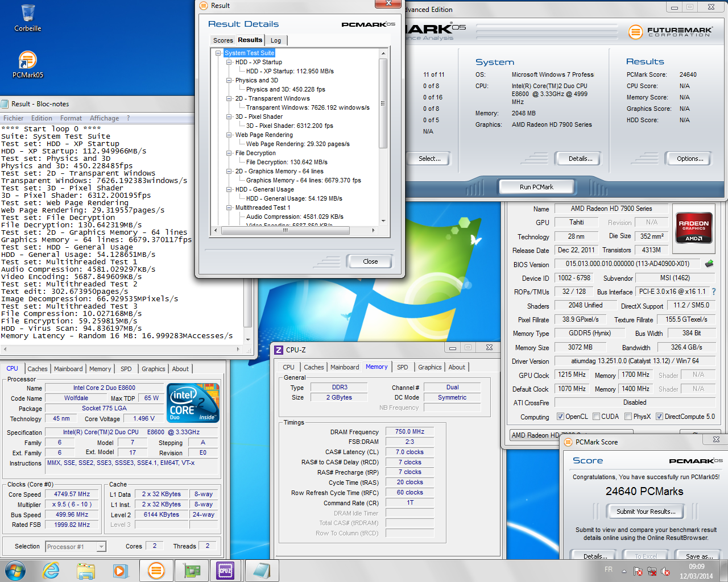Open the SPD tab in right CPU-Z window
The height and width of the screenshot is (582, 728).
point(403,367)
